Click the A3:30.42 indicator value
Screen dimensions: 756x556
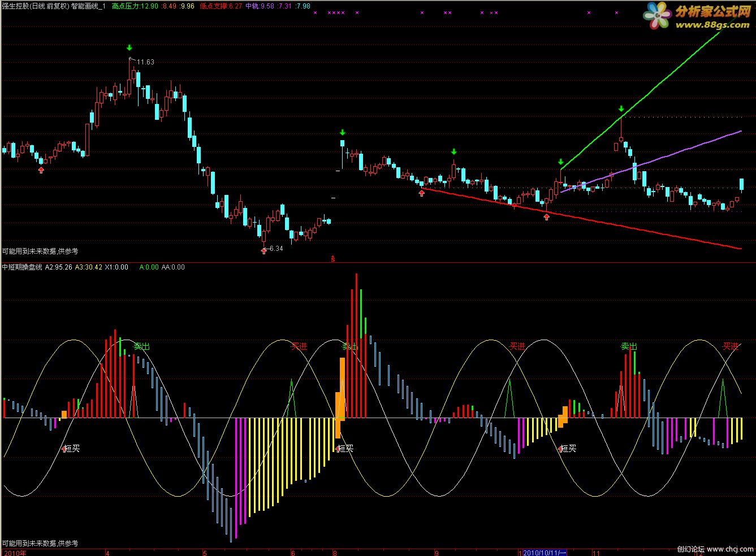[89, 267]
